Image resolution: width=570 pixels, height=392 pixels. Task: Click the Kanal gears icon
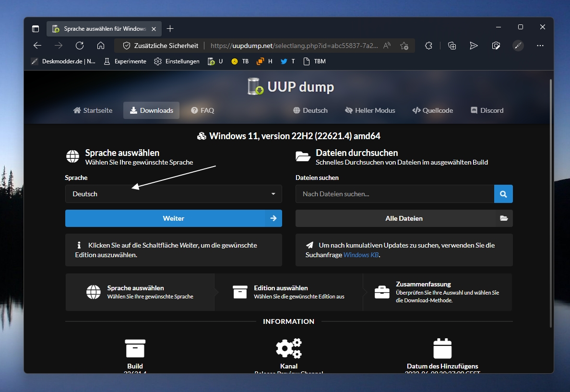coord(289,348)
